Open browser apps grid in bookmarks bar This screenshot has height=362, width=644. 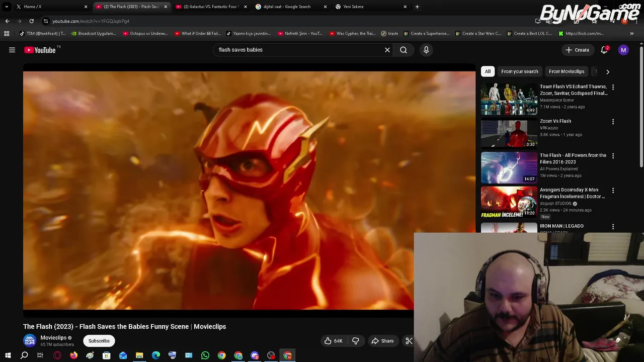[x=7, y=34]
